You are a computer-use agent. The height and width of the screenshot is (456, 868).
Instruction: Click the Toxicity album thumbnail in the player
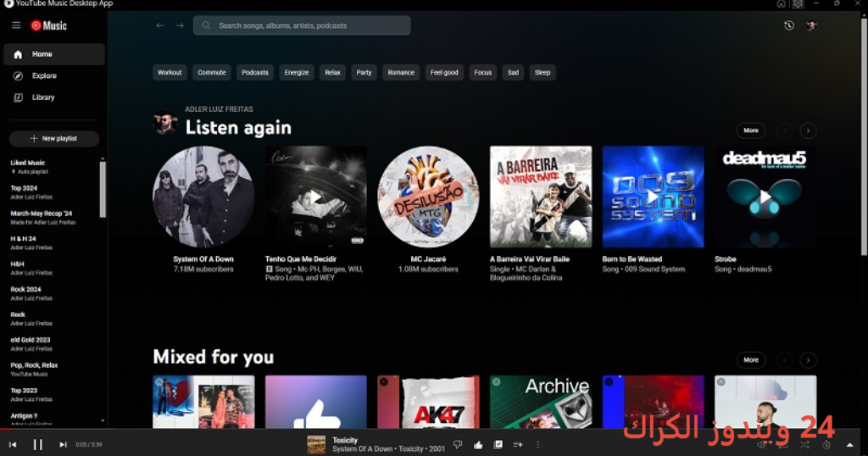coord(316,444)
